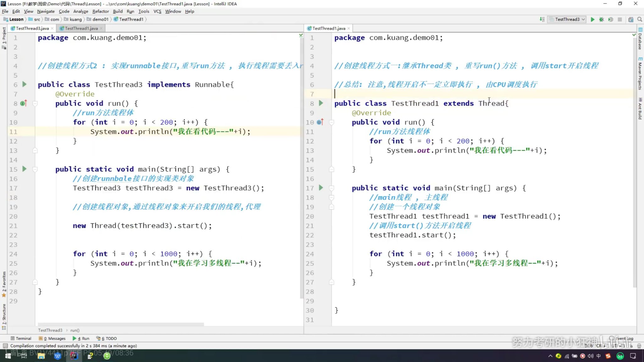644x362 pixels.
Task: Collapse right main method fold marker
Action: coord(331,188)
